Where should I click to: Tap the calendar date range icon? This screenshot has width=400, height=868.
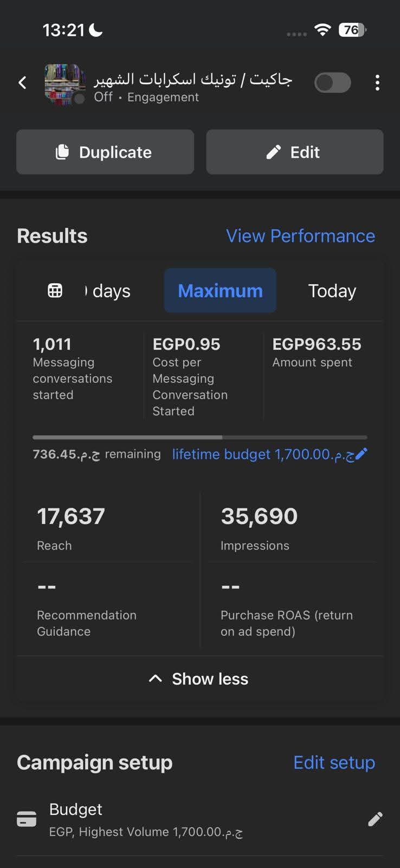(55, 291)
